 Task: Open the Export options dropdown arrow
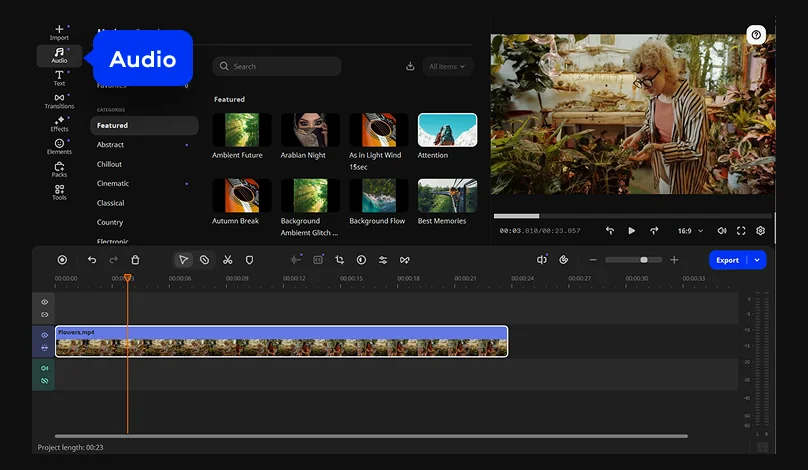pos(757,260)
